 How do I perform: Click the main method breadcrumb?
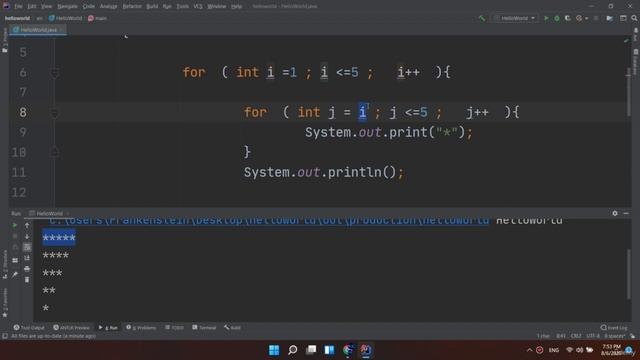pyautogui.click(x=97, y=18)
